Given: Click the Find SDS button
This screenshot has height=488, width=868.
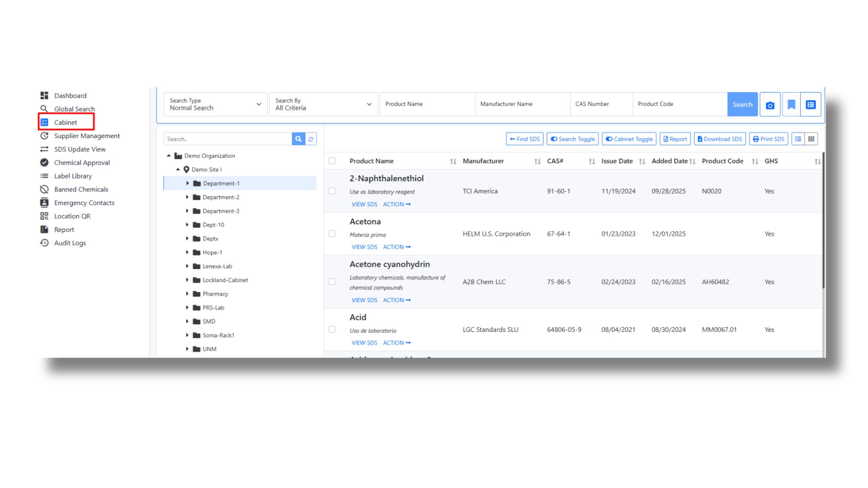Looking at the screenshot, I should coord(525,139).
